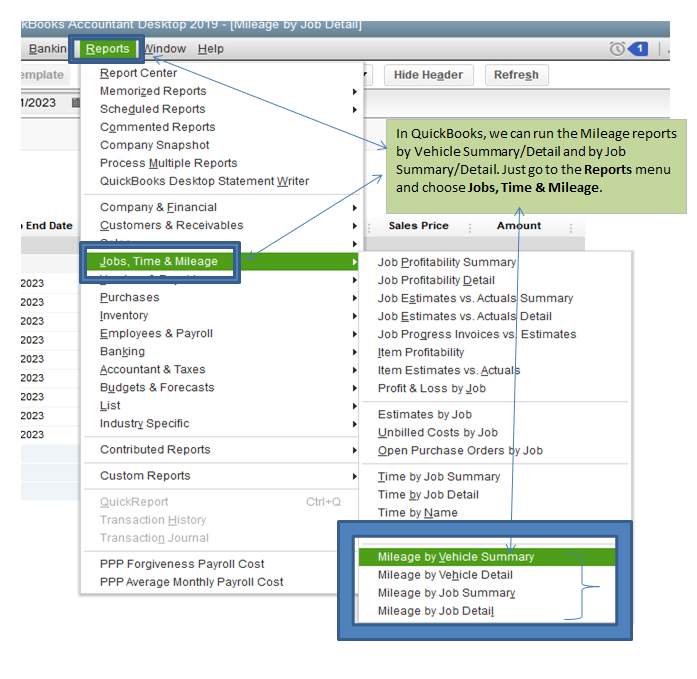Open Industry Specific submenu

221,423
